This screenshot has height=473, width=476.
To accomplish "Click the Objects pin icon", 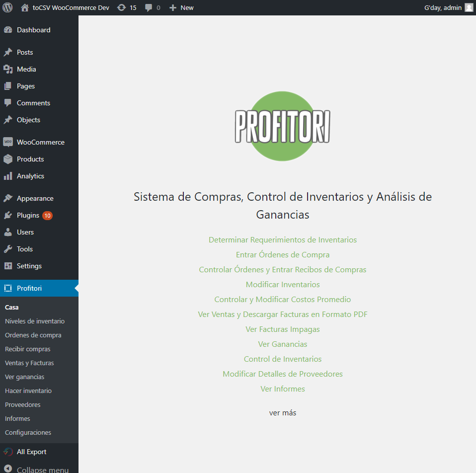I will [8, 120].
